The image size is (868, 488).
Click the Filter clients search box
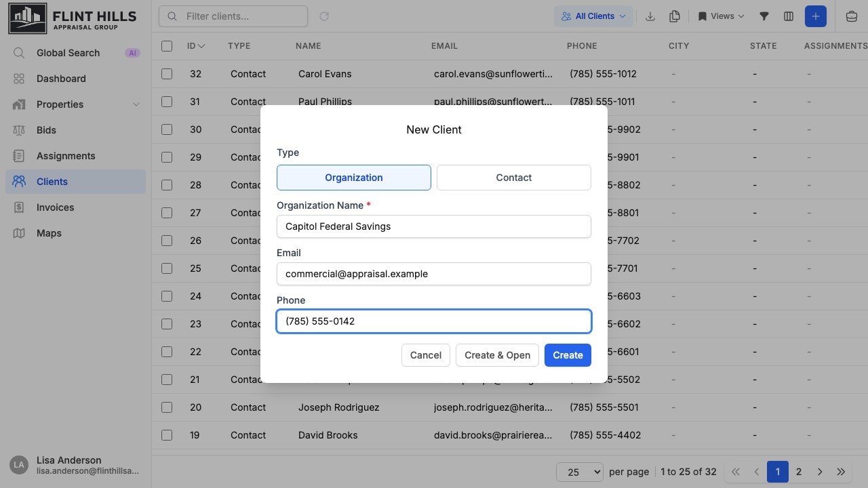[x=233, y=16]
